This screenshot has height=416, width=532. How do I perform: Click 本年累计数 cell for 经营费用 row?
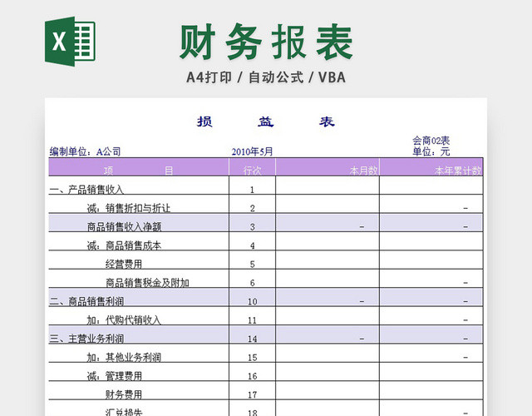pos(431,260)
